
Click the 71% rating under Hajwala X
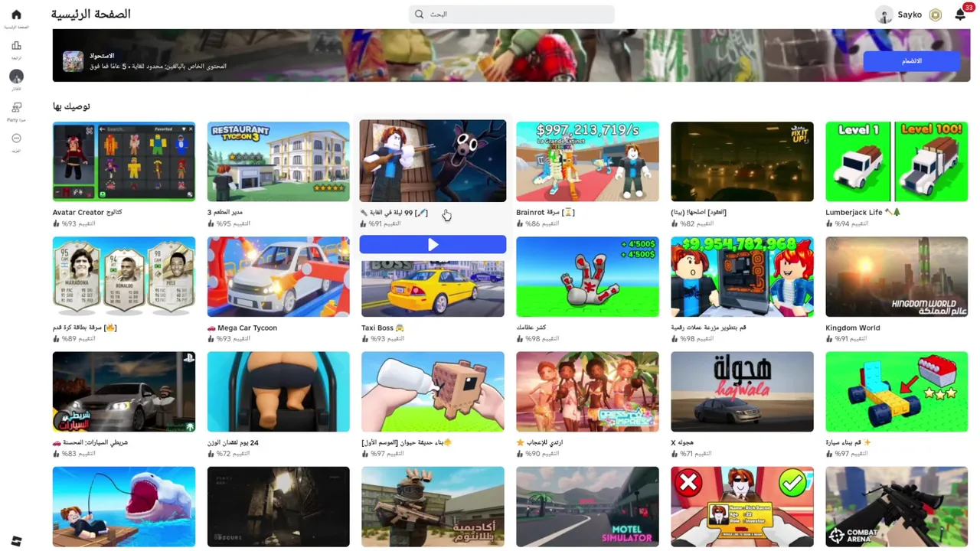692,454
